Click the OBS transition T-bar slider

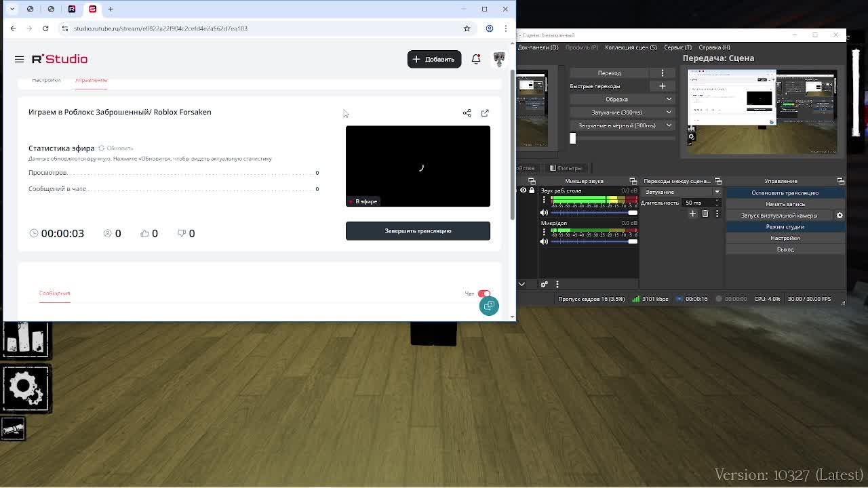click(x=572, y=138)
